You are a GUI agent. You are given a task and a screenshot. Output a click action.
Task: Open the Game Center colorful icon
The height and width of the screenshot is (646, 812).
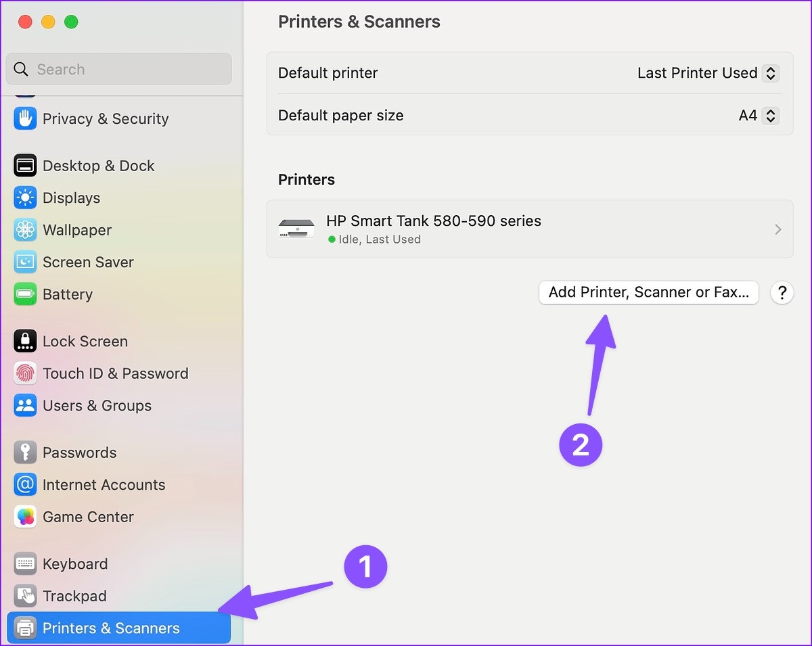(x=25, y=517)
